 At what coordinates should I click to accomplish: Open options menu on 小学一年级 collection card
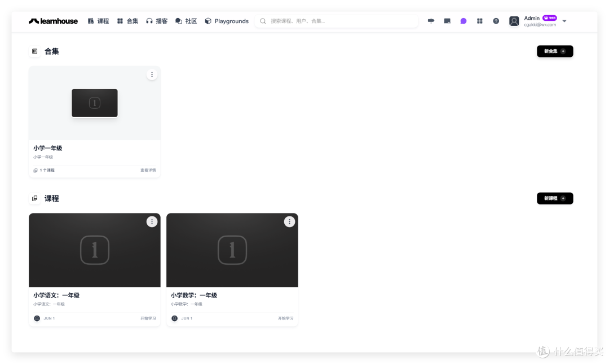pos(152,74)
